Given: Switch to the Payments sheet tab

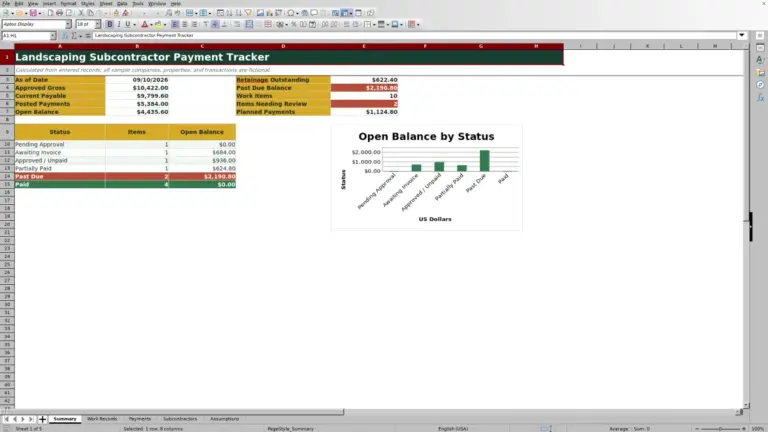Looking at the screenshot, I should 140,419.
